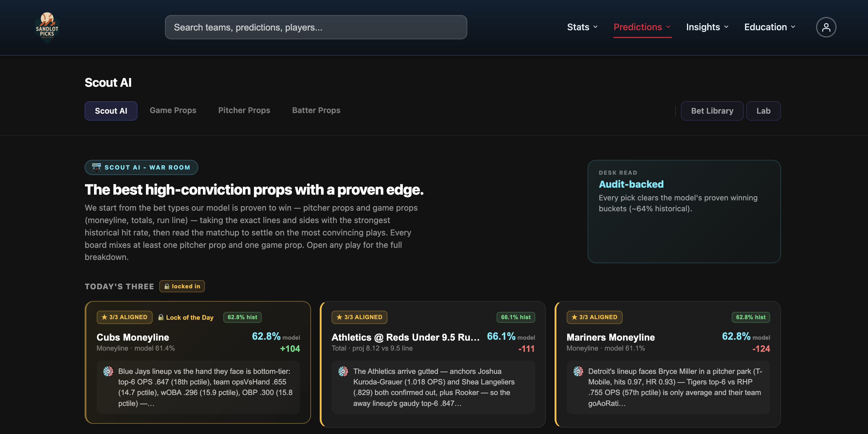The width and height of the screenshot is (868, 434).
Task: Click the Scout AI icon in Cubs analysis
Action: click(108, 371)
